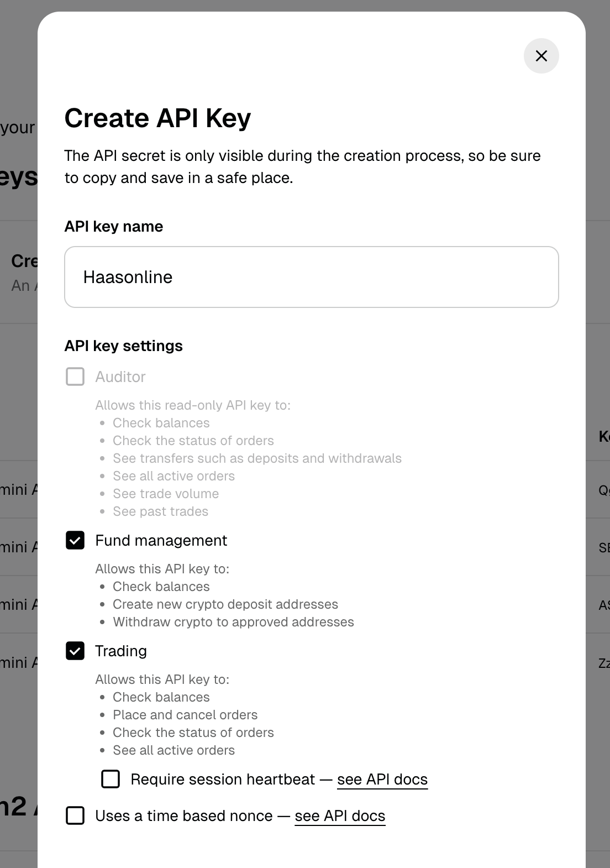Click the API key name input field
Screen dimensions: 610x868
click(x=311, y=277)
